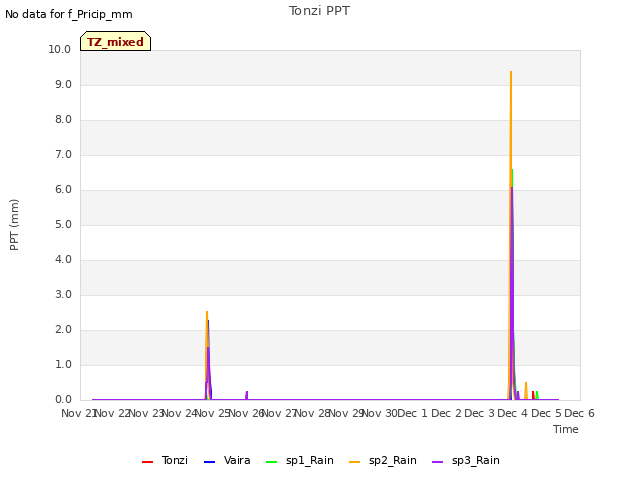Click the purple sp3_Rain legend swatch
The width and height of the screenshot is (640, 480).
pyautogui.click(x=437, y=462)
